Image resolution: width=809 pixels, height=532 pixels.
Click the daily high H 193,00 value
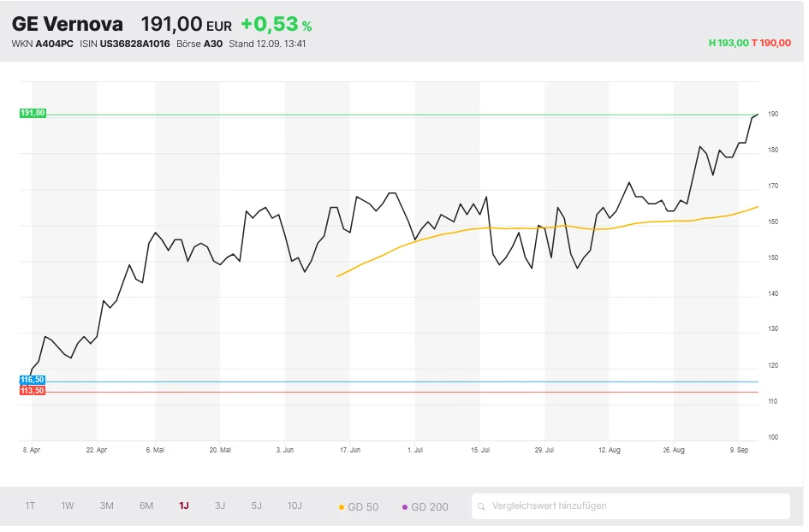[x=729, y=43]
